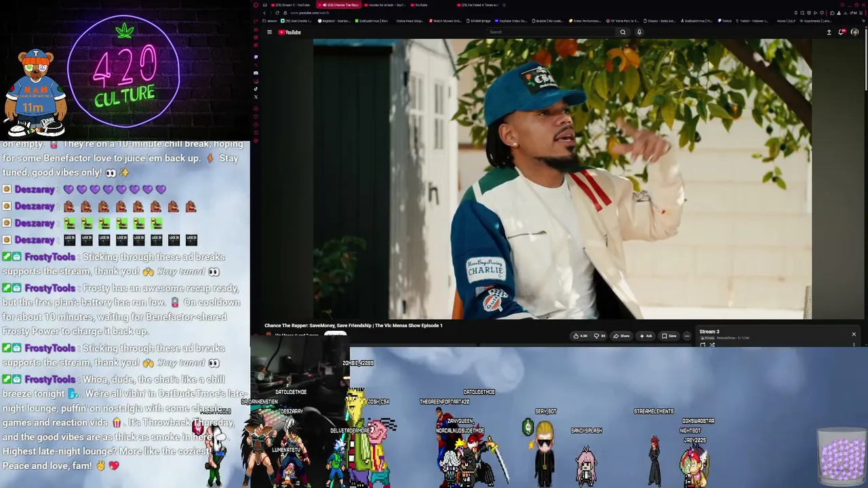Open Twitch in the browser sidebar
This screenshot has height=488, width=868.
tap(256, 57)
